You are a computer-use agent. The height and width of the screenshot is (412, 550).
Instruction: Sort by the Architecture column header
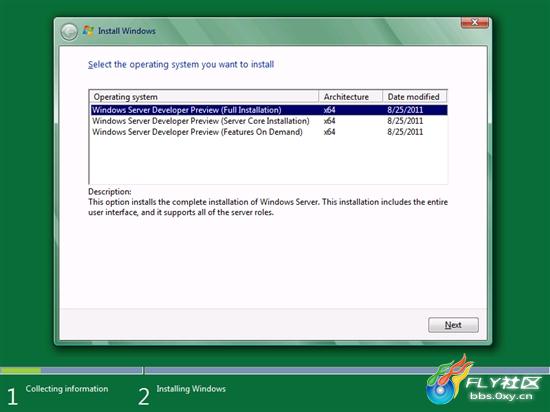tap(350, 97)
